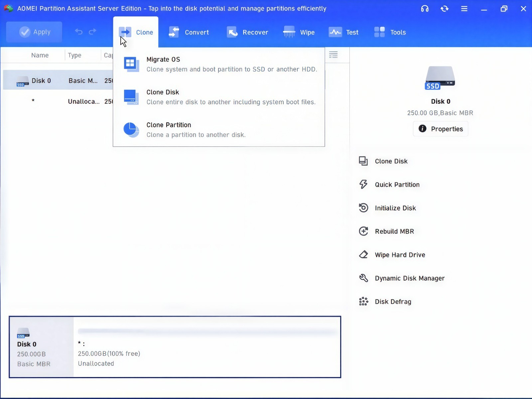Click the Clone Disk monitor icon in dropdown
Screen dimensions: 532x399
tap(131, 97)
